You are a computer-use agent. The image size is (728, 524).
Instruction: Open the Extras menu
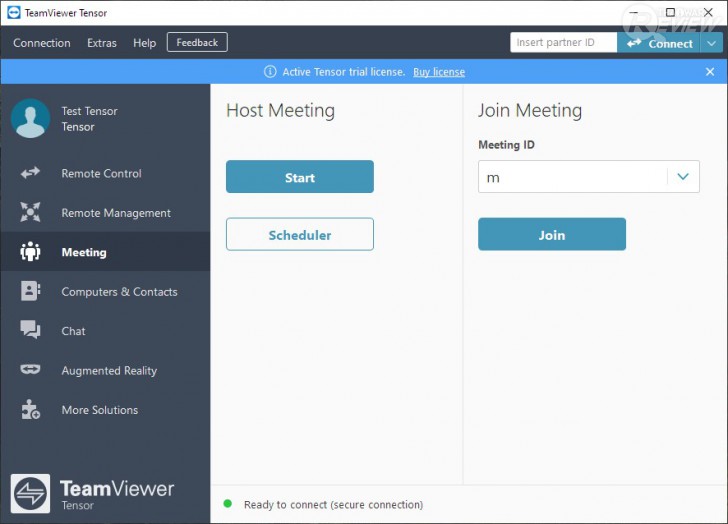point(102,43)
